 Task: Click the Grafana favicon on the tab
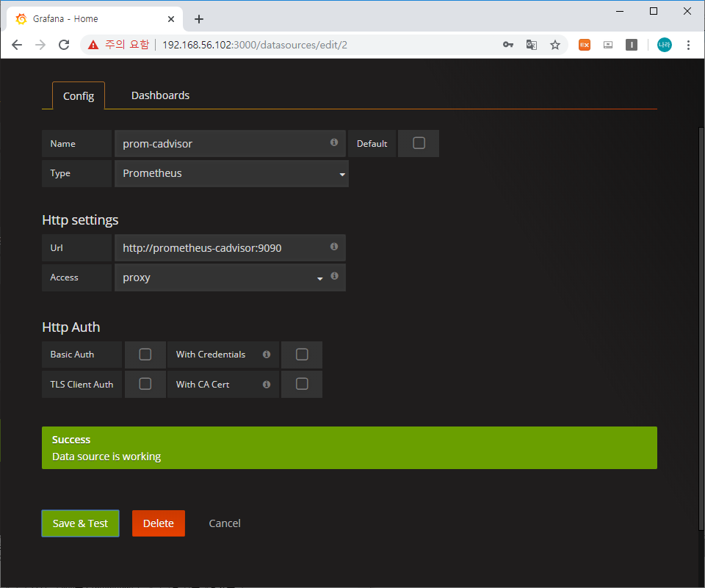click(x=21, y=19)
